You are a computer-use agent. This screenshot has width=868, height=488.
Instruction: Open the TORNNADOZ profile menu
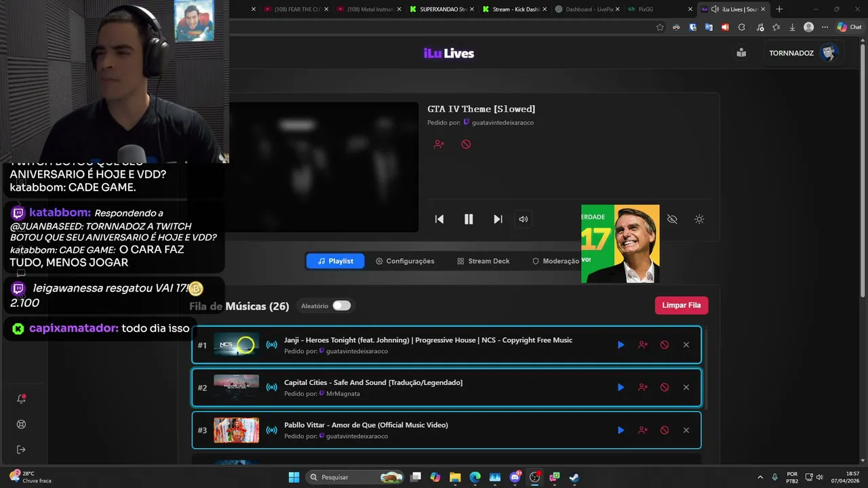pyautogui.click(x=804, y=53)
